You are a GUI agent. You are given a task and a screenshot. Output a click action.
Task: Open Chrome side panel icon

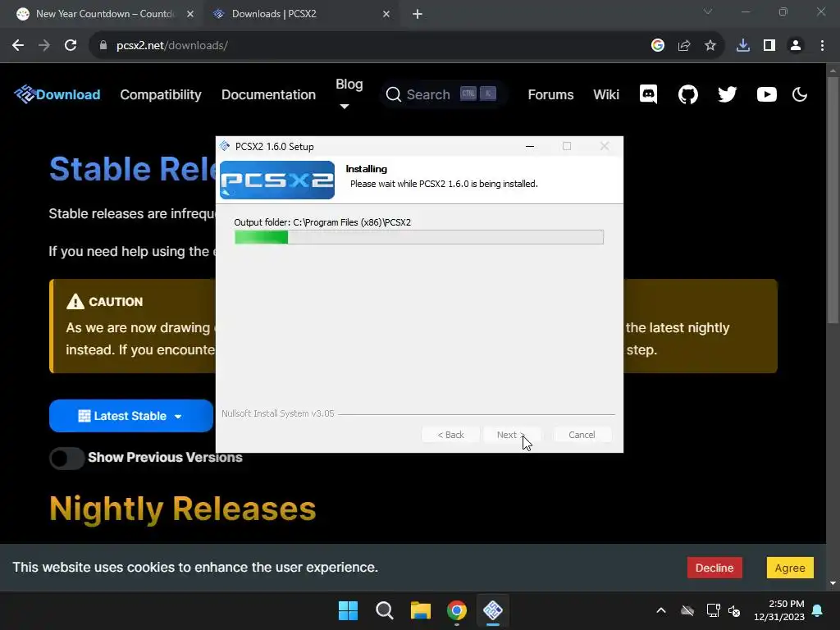click(769, 46)
